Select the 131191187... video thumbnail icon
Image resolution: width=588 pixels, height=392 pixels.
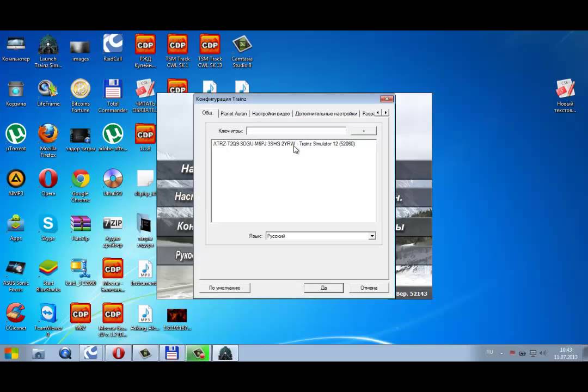(x=176, y=319)
